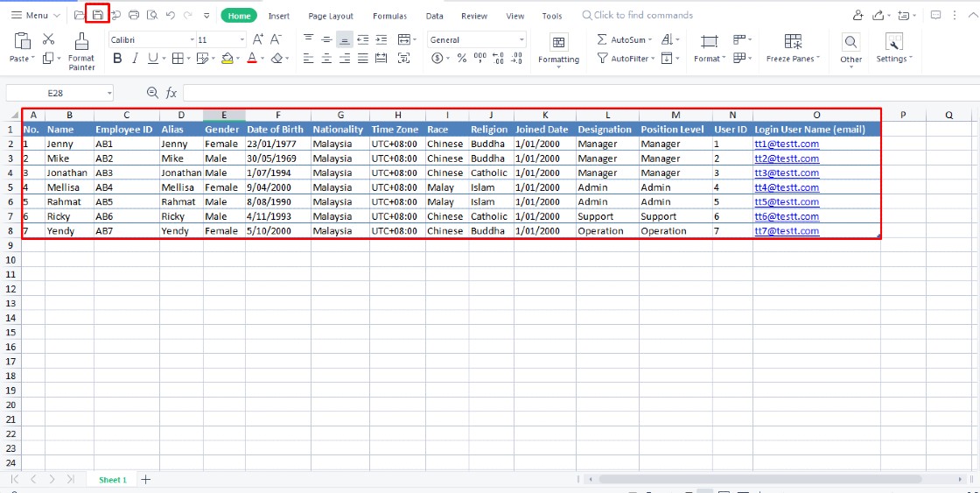Click the Increase Indent icon
The image size is (980, 493).
point(381,39)
